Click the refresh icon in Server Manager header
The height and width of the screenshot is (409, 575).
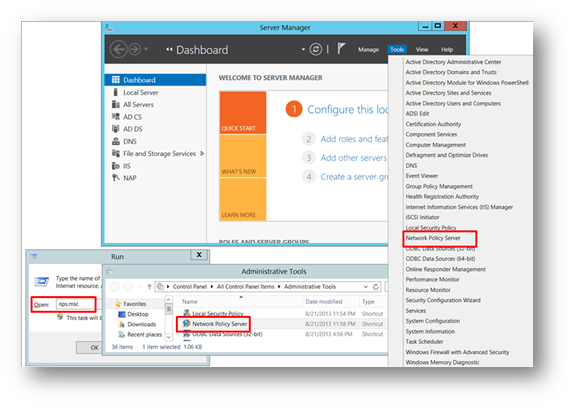click(316, 49)
